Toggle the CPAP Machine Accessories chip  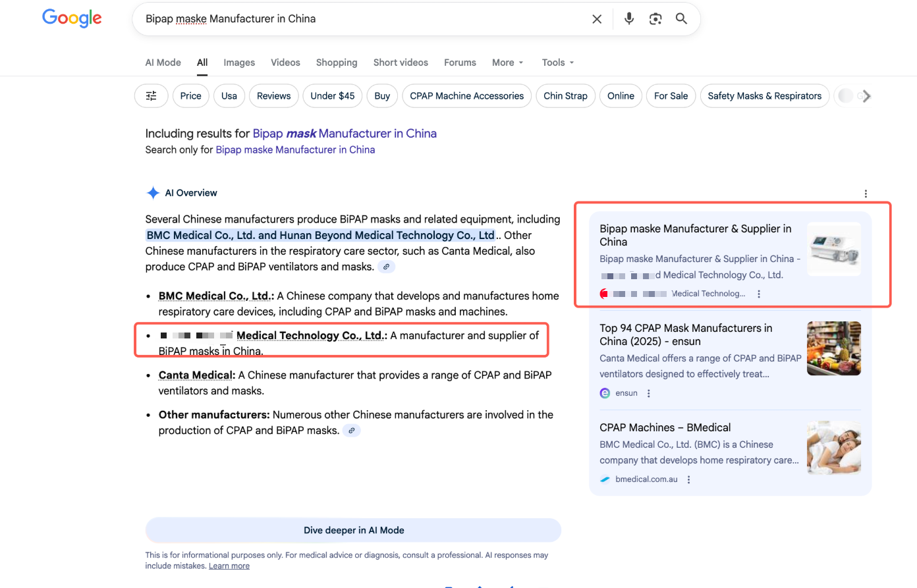click(466, 96)
